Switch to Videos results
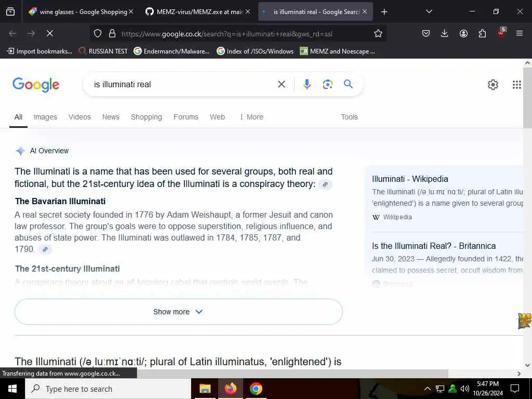 pos(79,117)
